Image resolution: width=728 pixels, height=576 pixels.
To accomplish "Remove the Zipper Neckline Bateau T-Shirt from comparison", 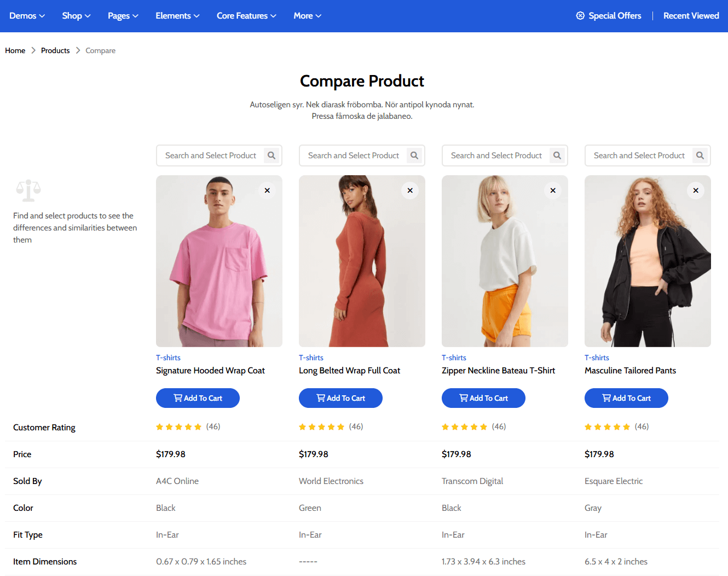I will point(553,191).
